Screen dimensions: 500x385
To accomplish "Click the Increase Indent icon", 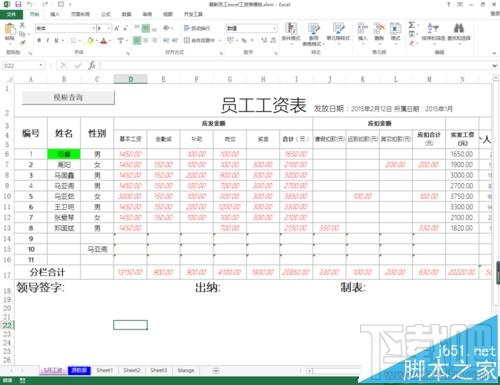I will [175, 40].
